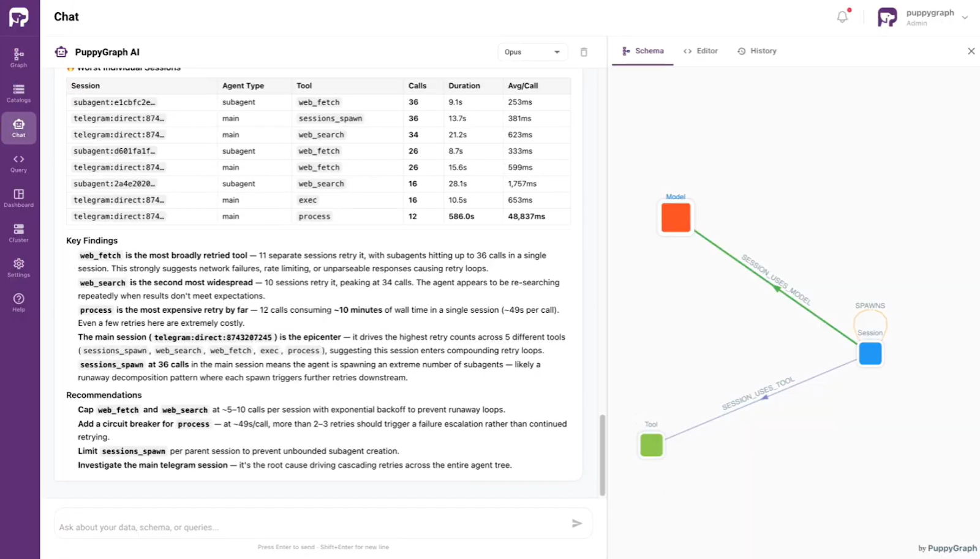Switch to the Schema tab
The width and height of the screenshot is (980, 559).
click(643, 51)
